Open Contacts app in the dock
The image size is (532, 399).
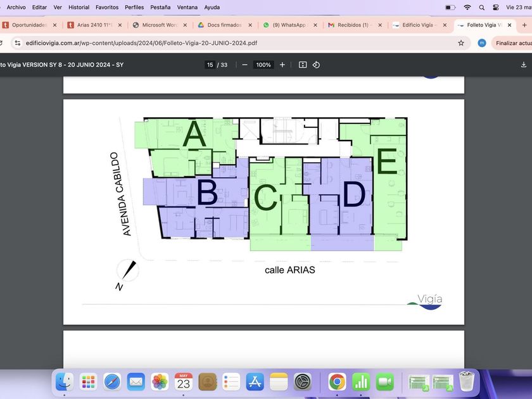click(x=208, y=382)
